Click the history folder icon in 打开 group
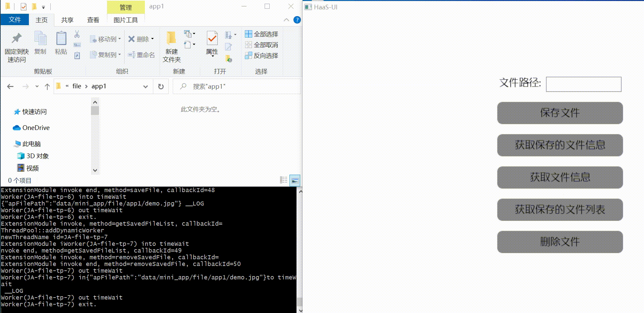 (229, 58)
